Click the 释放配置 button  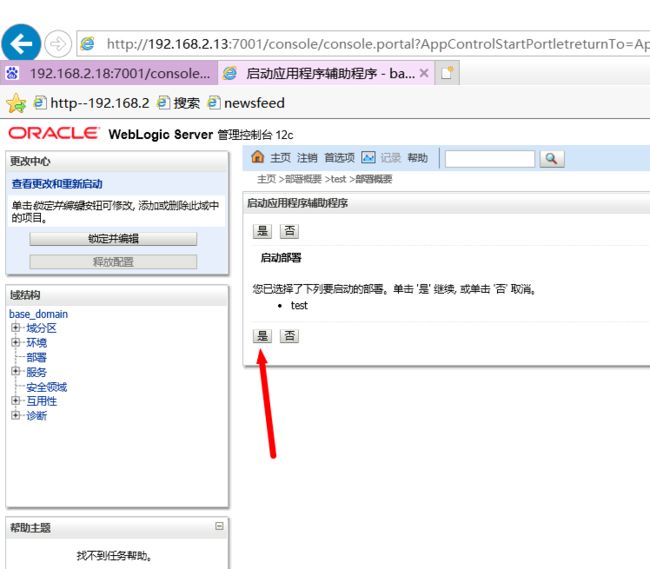click(113, 262)
